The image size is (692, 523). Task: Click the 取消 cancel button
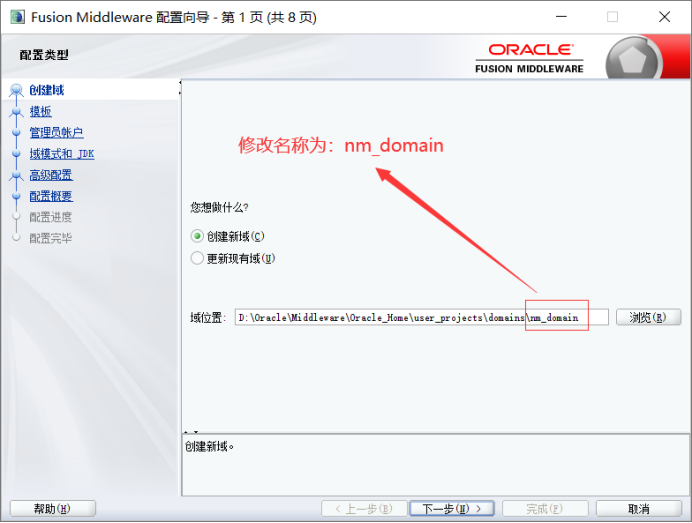(639, 509)
